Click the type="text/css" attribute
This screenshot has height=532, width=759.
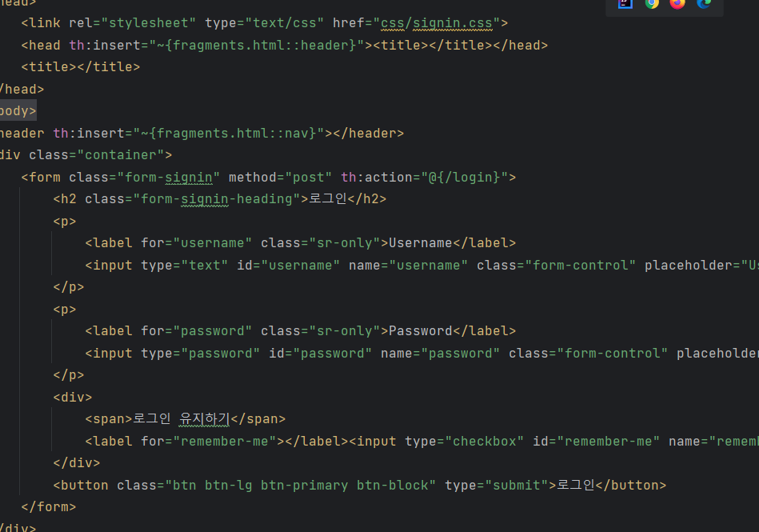click(264, 23)
